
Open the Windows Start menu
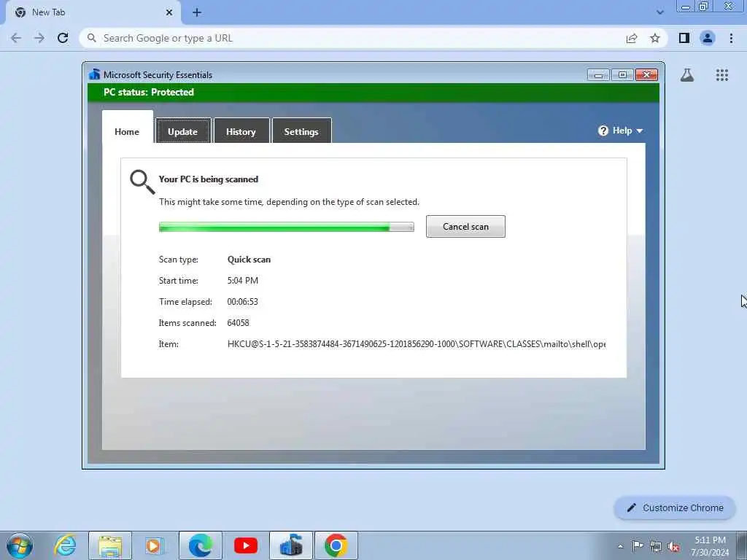point(20,545)
